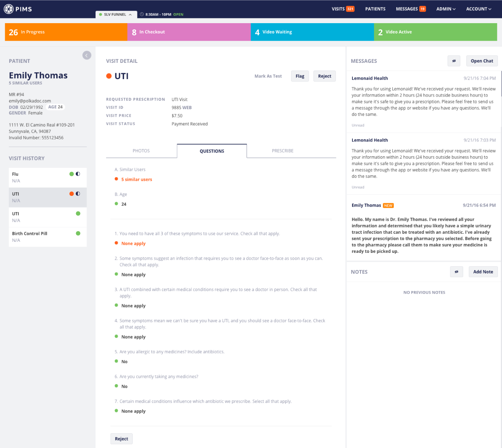
Task: Toggle the half-moon icon on the selected UTI visit
Action: pyautogui.click(x=78, y=193)
